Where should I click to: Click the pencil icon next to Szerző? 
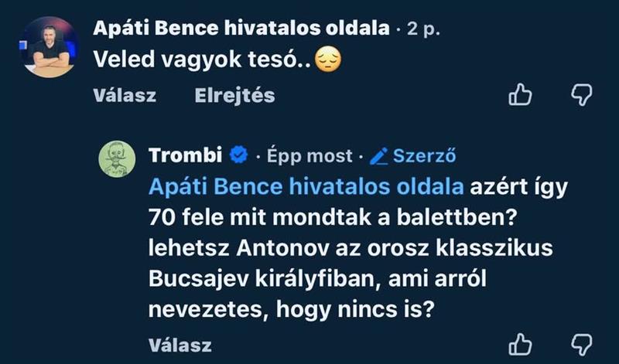coord(378,156)
